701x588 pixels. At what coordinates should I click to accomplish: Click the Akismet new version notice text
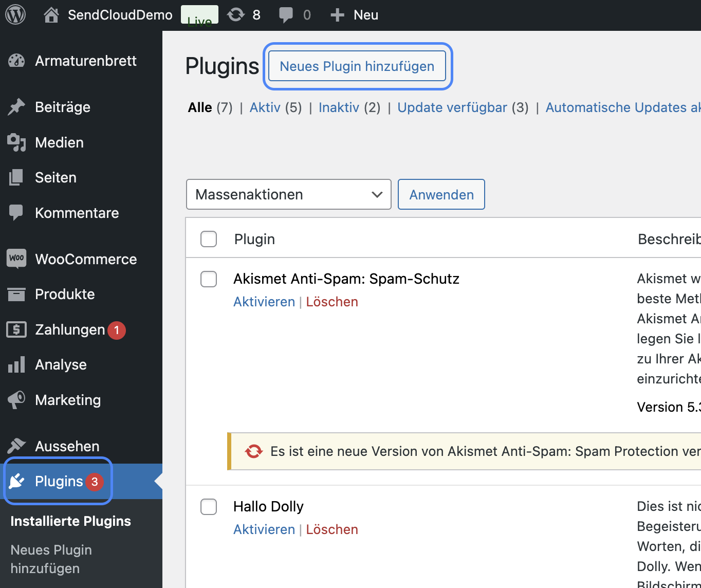(x=486, y=451)
